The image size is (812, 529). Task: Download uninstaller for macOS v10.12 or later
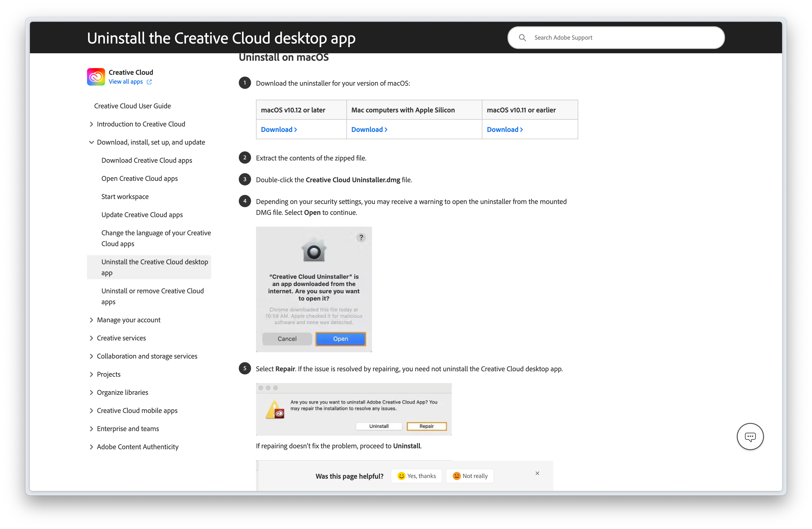[279, 130]
